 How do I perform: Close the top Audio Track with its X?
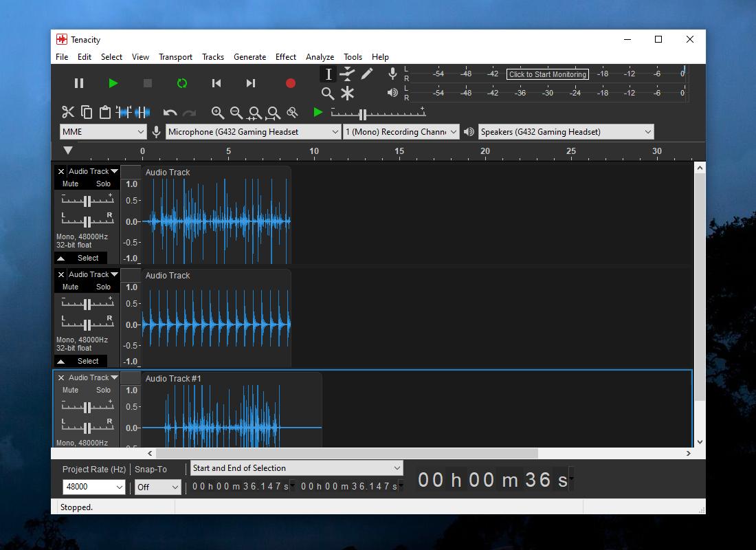[x=60, y=171]
